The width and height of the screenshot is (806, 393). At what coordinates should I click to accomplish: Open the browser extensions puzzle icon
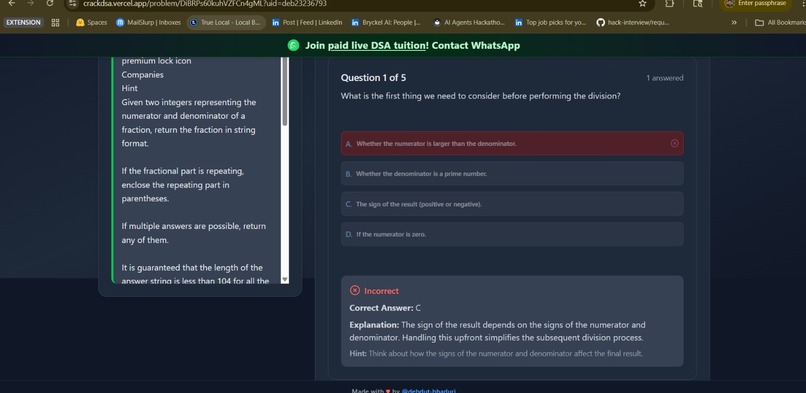tap(669, 4)
